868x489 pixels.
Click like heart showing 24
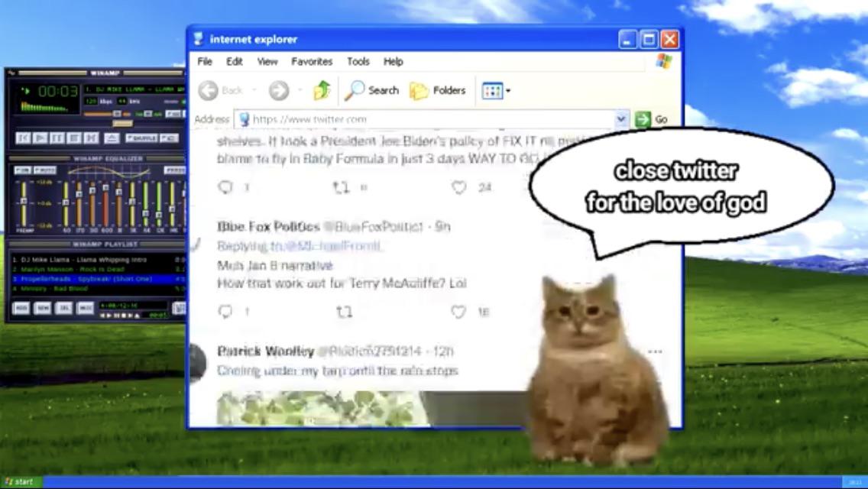coord(459,187)
